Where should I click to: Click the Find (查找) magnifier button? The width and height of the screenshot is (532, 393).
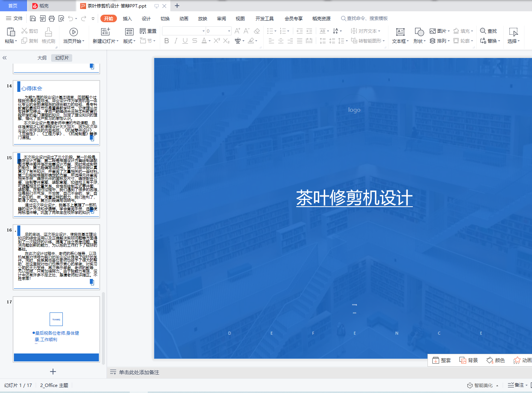(x=488, y=31)
